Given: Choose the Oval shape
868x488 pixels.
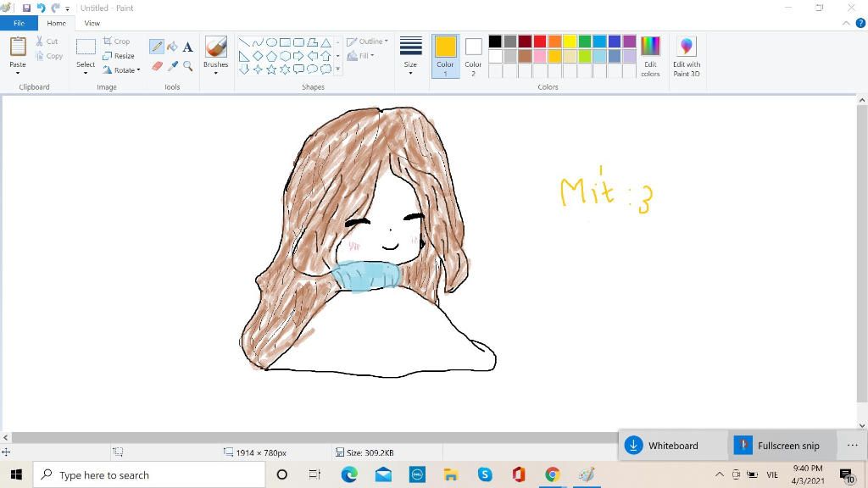Looking at the screenshot, I should pyautogui.click(x=271, y=42).
